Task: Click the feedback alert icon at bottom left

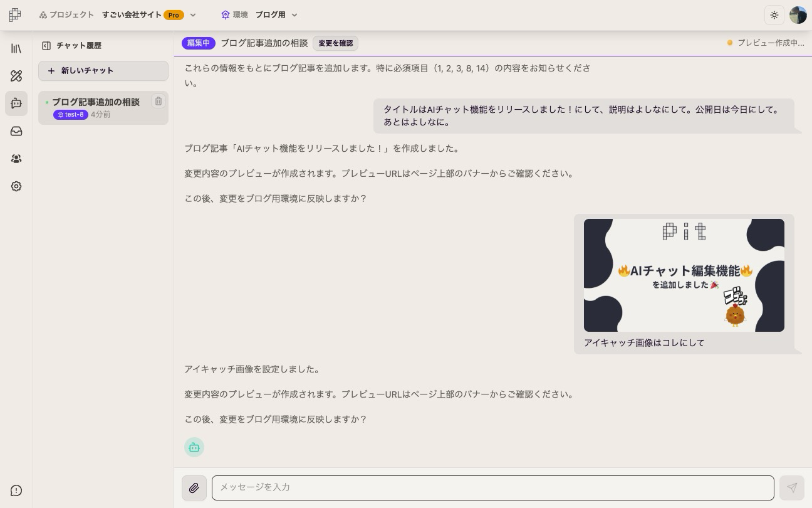Action: [x=16, y=490]
